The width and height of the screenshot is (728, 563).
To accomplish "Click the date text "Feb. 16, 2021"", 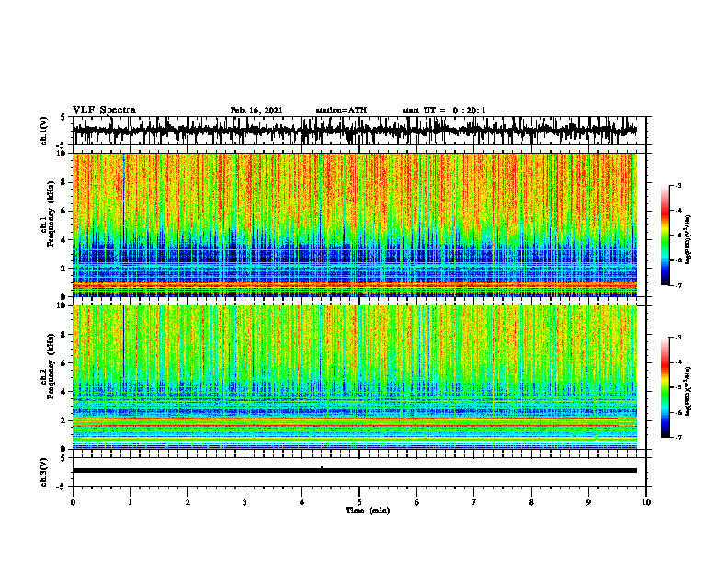I will click(x=256, y=110).
